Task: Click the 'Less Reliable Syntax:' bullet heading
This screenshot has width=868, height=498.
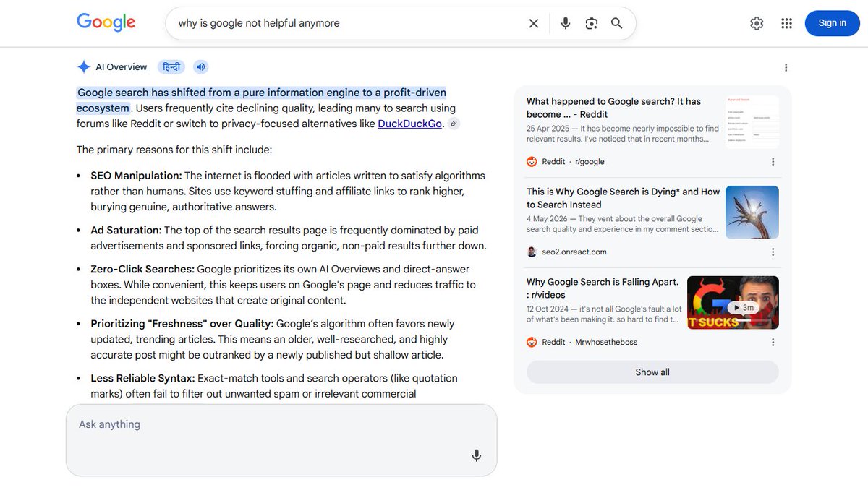Action: [x=142, y=378]
